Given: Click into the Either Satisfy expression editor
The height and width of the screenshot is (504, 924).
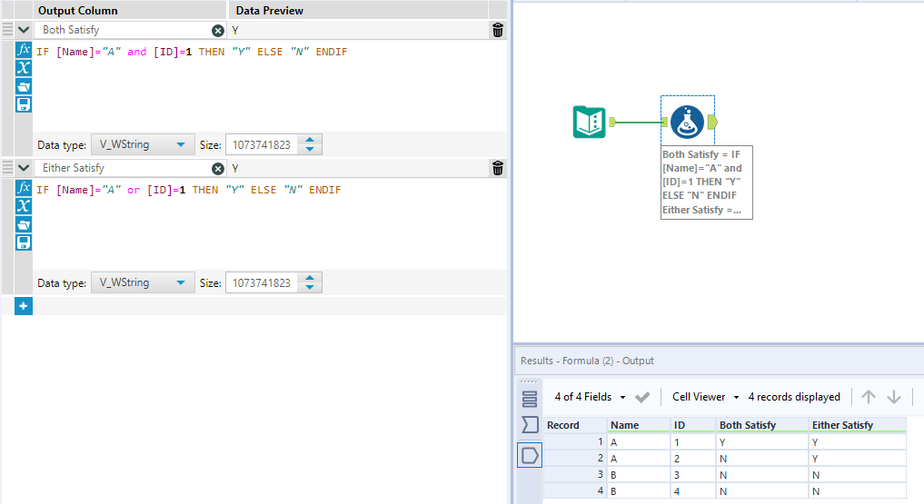Looking at the screenshot, I should (270, 224).
